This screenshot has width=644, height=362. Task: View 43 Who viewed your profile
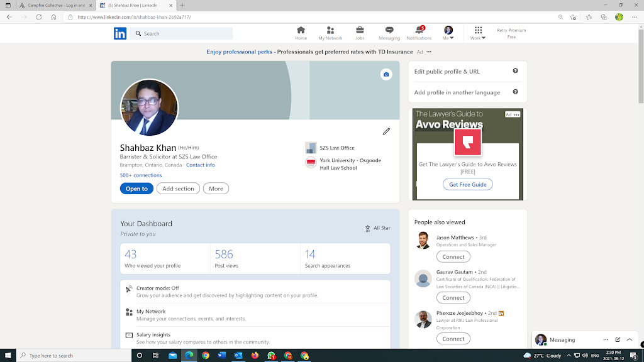(x=165, y=258)
